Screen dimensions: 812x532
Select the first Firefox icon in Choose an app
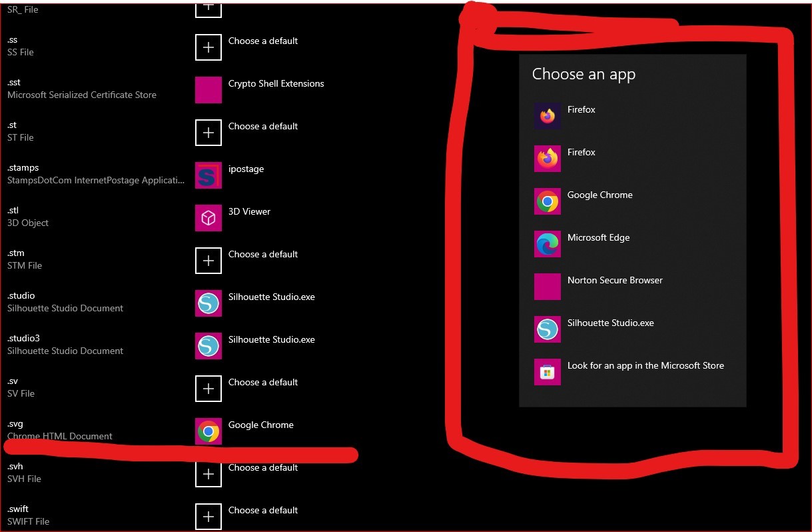point(547,115)
